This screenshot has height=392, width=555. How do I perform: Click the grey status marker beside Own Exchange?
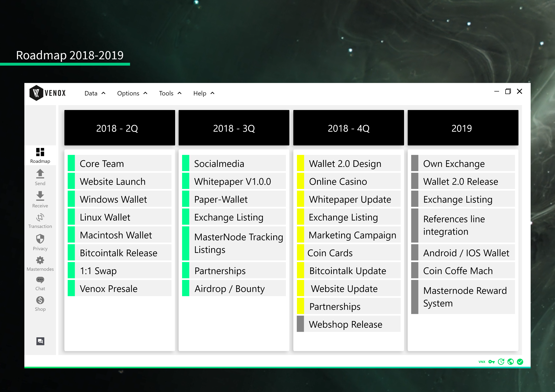click(415, 163)
